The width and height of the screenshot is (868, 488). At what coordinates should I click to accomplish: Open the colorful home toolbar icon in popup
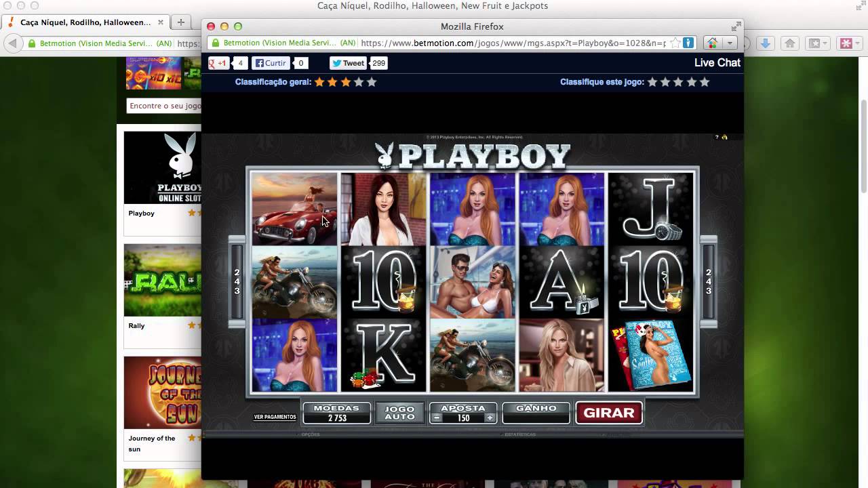click(712, 43)
